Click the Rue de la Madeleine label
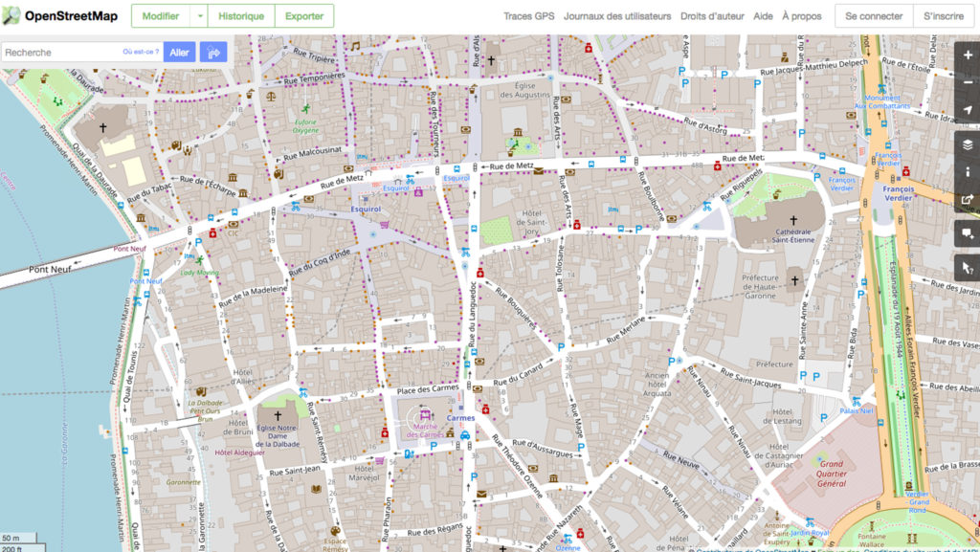 click(253, 297)
